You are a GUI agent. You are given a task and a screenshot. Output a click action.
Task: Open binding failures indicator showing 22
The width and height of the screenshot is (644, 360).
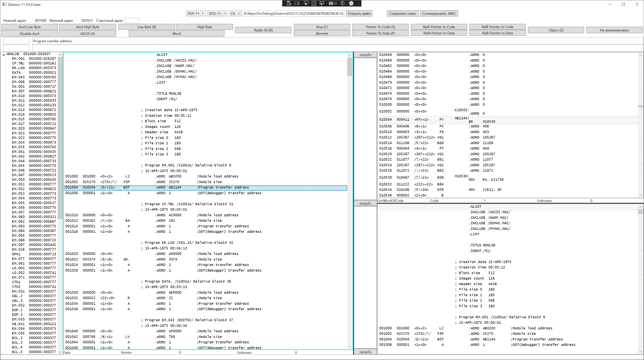(x=333, y=3)
